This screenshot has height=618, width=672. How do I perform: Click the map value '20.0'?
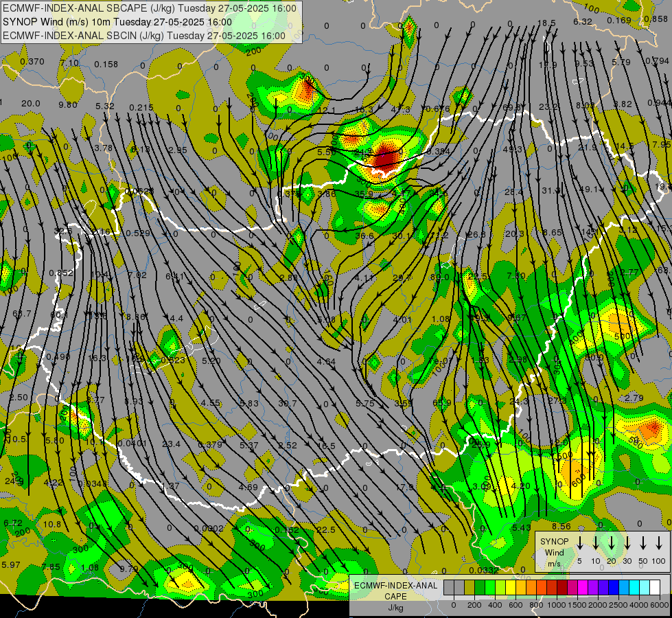31,104
